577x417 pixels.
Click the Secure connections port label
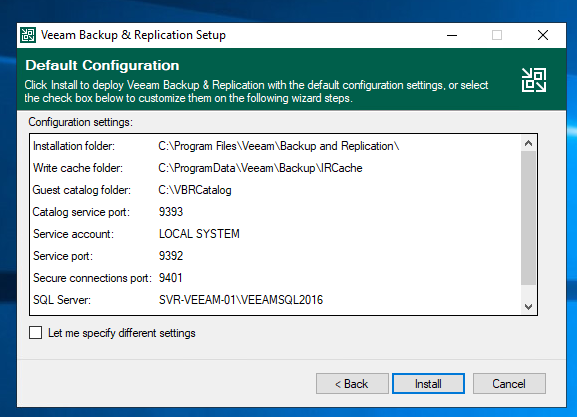(92, 278)
